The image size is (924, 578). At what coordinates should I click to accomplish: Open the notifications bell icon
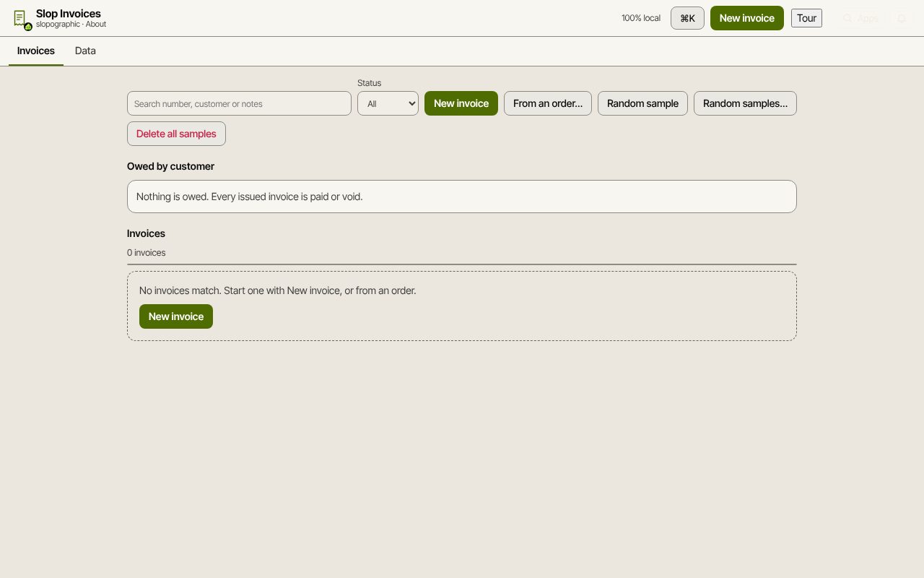click(902, 18)
